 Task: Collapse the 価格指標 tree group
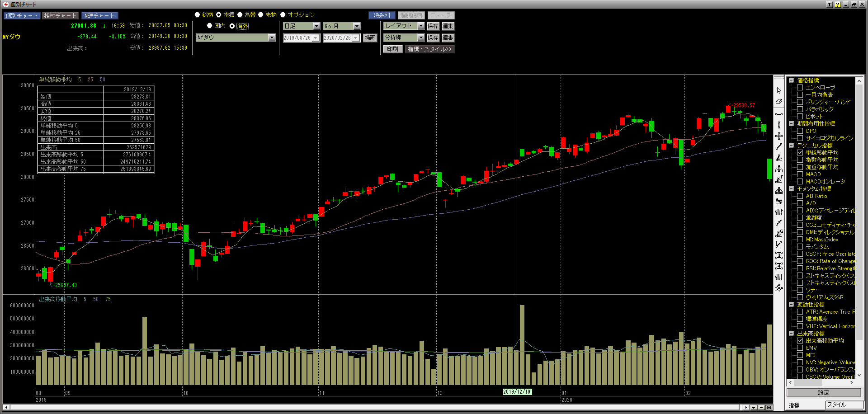[x=792, y=80]
